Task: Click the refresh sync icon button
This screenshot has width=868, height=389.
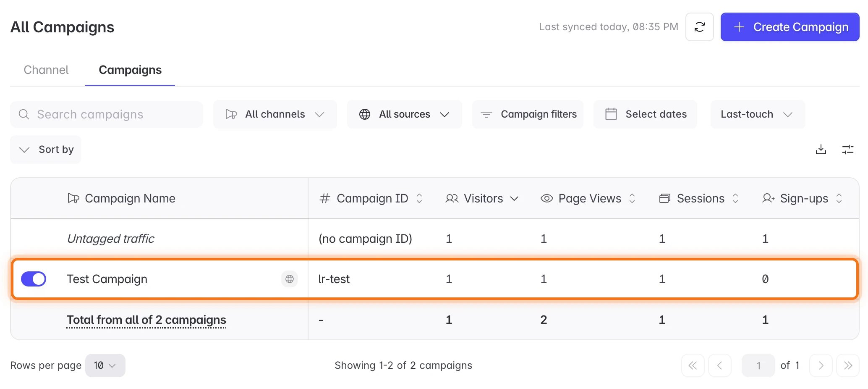Action: [x=699, y=27]
